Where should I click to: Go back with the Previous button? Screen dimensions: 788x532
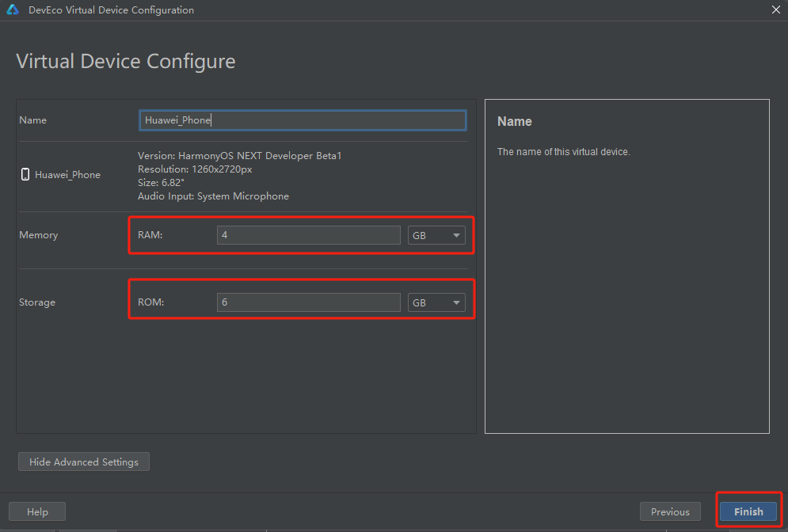click(670, 511)
